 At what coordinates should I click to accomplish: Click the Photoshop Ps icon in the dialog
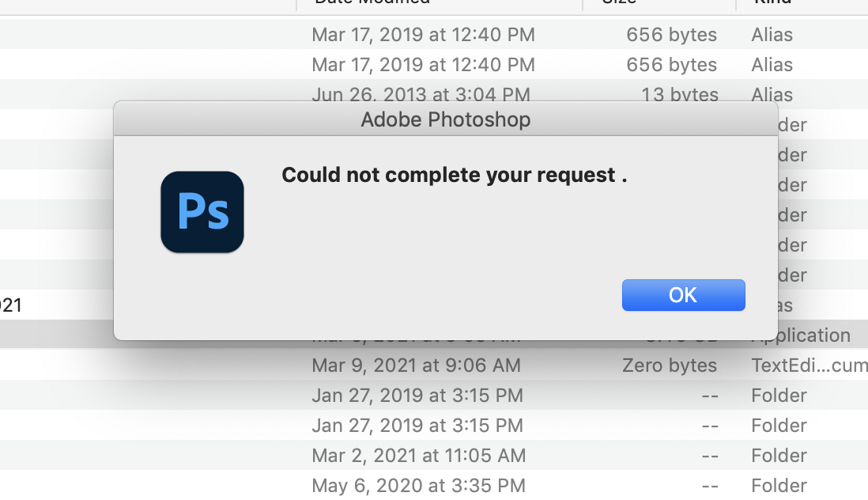coord(202,211)
